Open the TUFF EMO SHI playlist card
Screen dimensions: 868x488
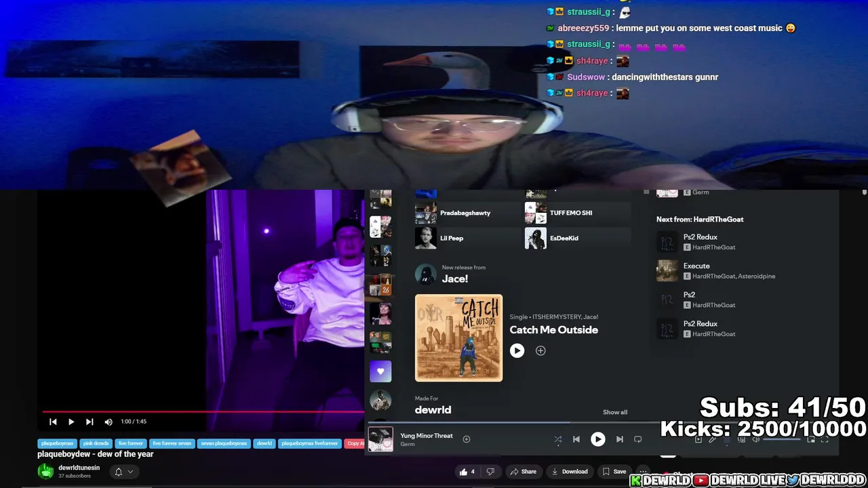coord(577,213)
